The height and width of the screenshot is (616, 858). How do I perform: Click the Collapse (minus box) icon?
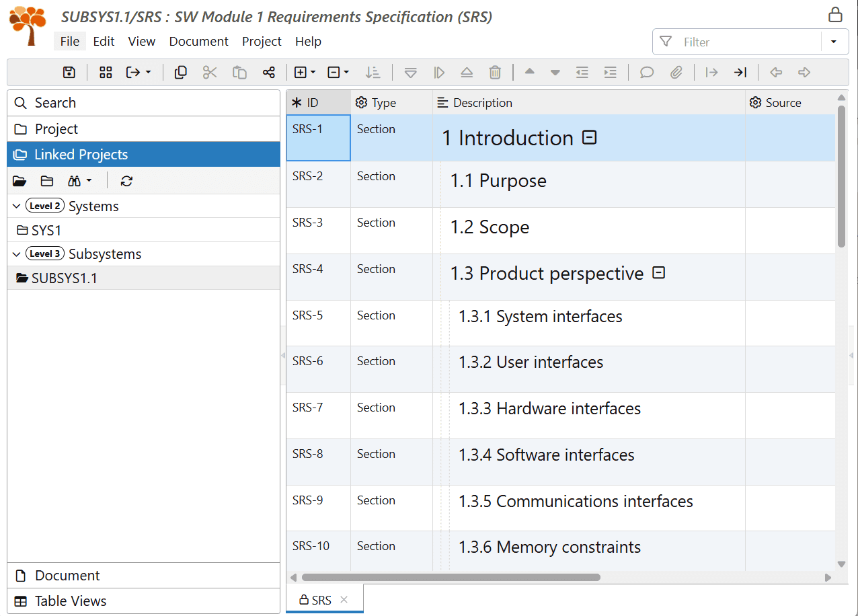334,73
